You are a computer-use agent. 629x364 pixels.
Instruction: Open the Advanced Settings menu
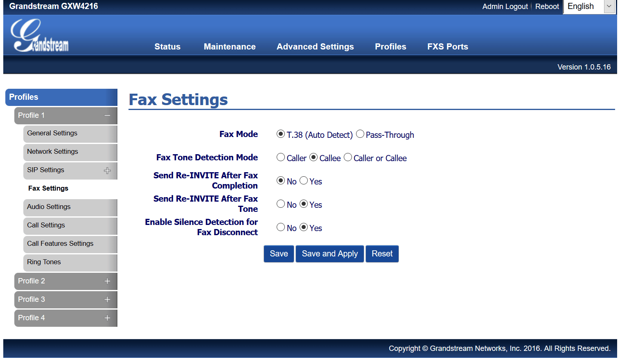(x=315, y=47)
